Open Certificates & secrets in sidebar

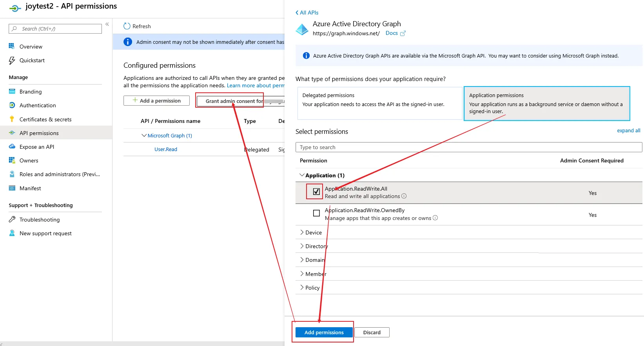point(45,119)
